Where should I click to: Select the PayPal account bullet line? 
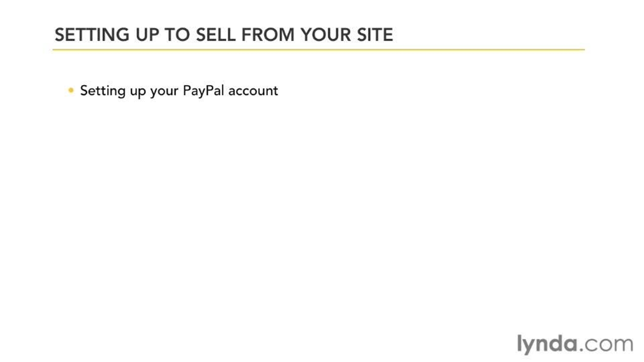pyautogui.click(x=179, y=90)
